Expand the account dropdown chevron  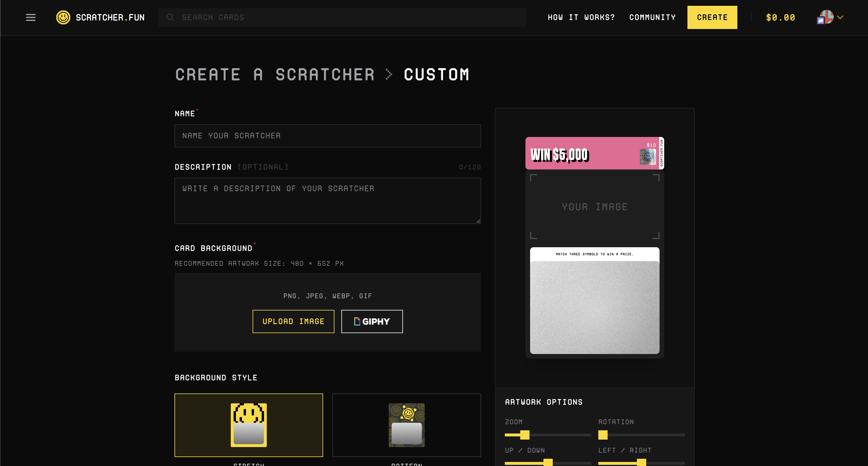[840, 17]
